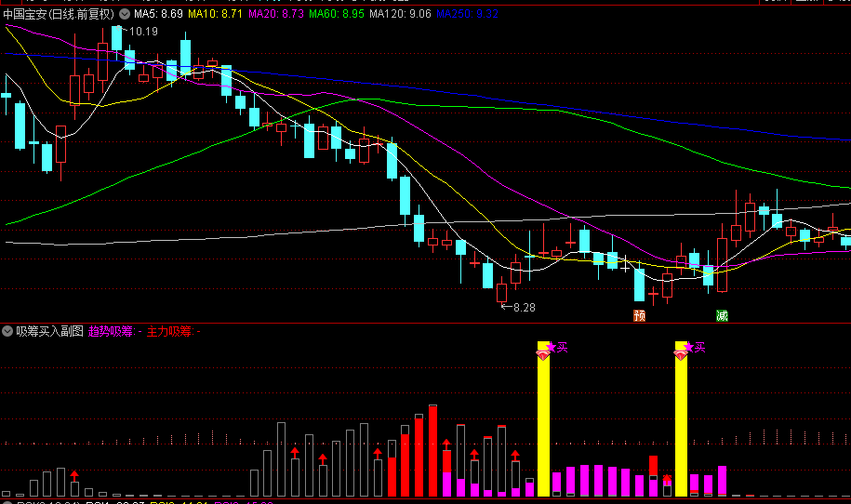Click the leftmost red up-arrow in sub-chart

(x=74, y=476)
